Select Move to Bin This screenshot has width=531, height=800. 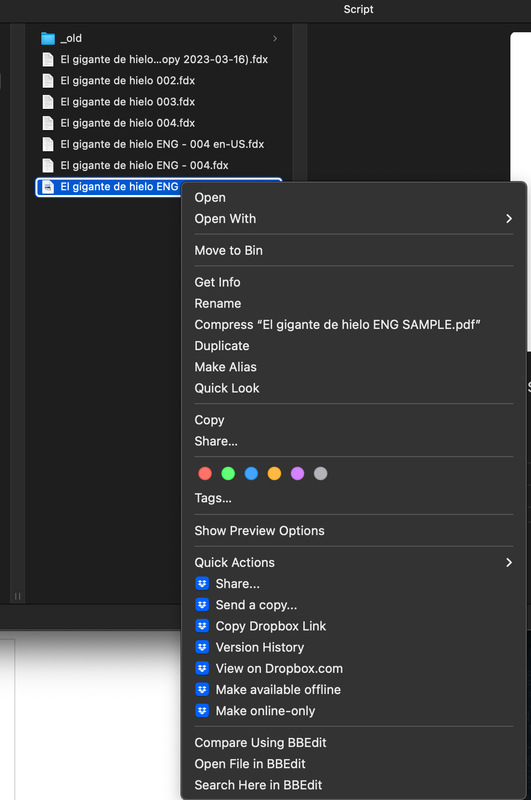(x=229, y=251)
